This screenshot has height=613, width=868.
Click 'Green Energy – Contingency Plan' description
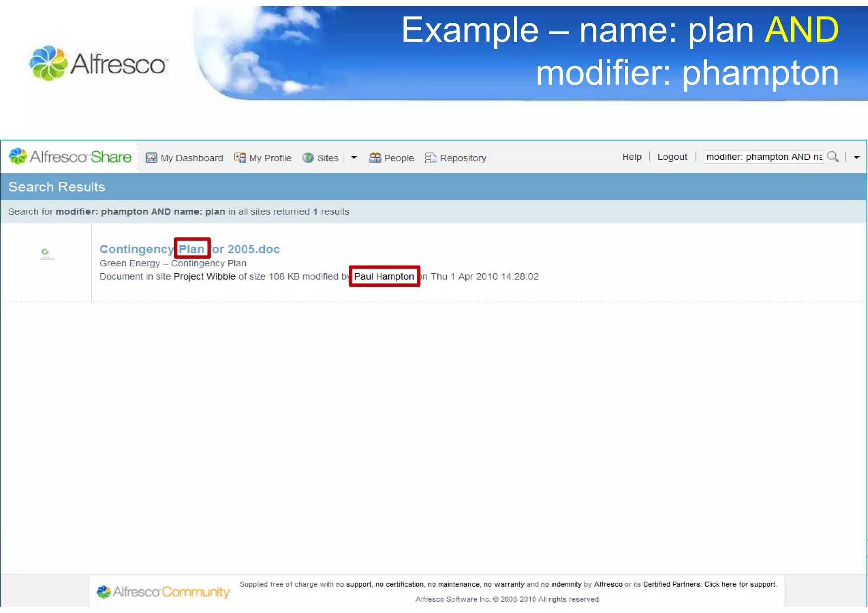tap(173, 263)
